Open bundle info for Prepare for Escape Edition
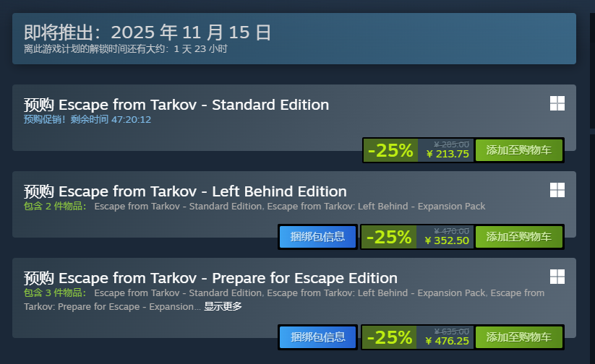The image size is (595, 364). (x=317, y=337)
